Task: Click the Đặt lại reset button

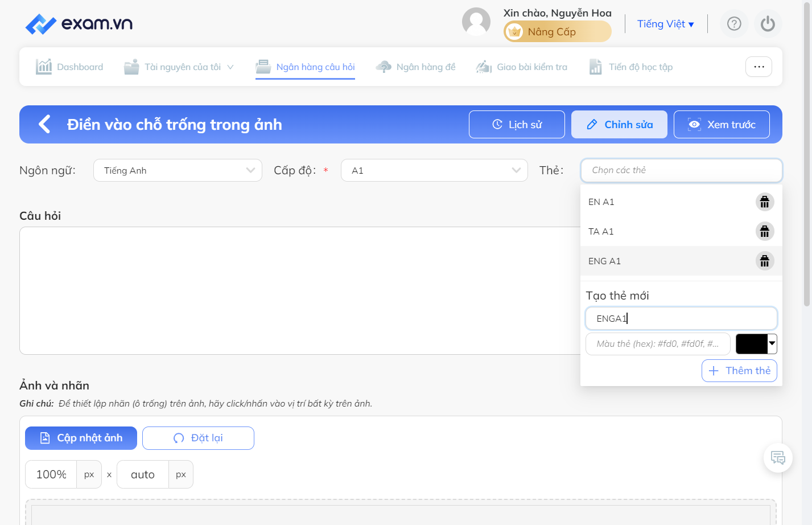Action: (x=198, y=438)
